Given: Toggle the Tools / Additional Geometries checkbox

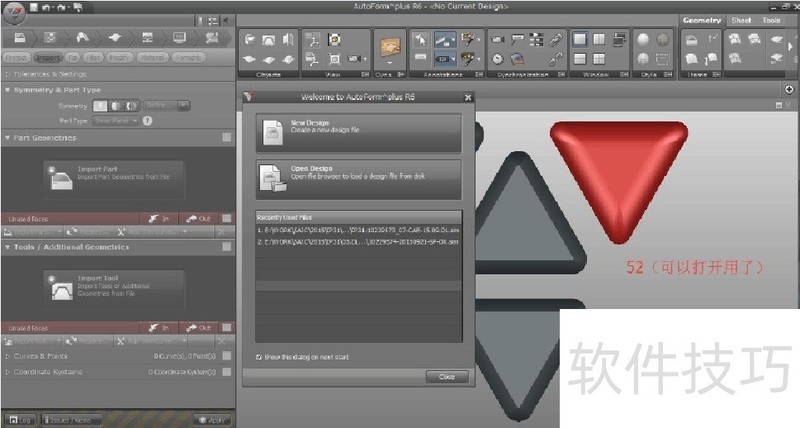Looking at the screenshot, I should [227, 246].
